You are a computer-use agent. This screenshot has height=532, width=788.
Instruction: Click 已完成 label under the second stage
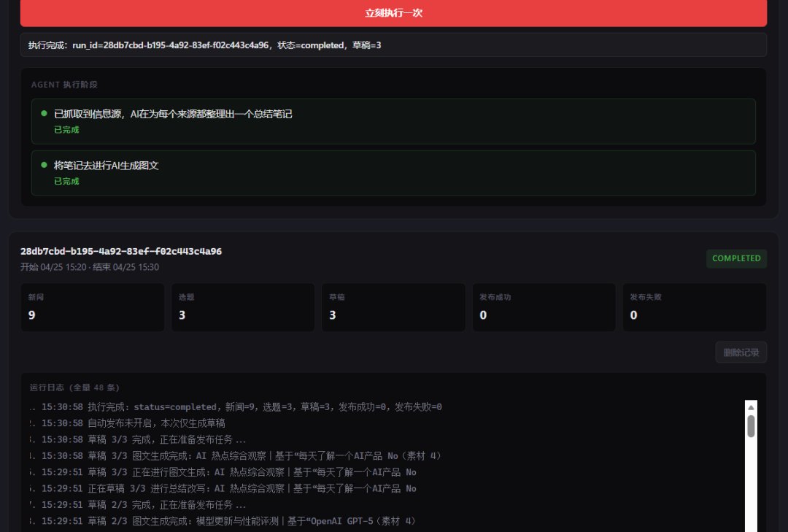click(x=66, y=181)
